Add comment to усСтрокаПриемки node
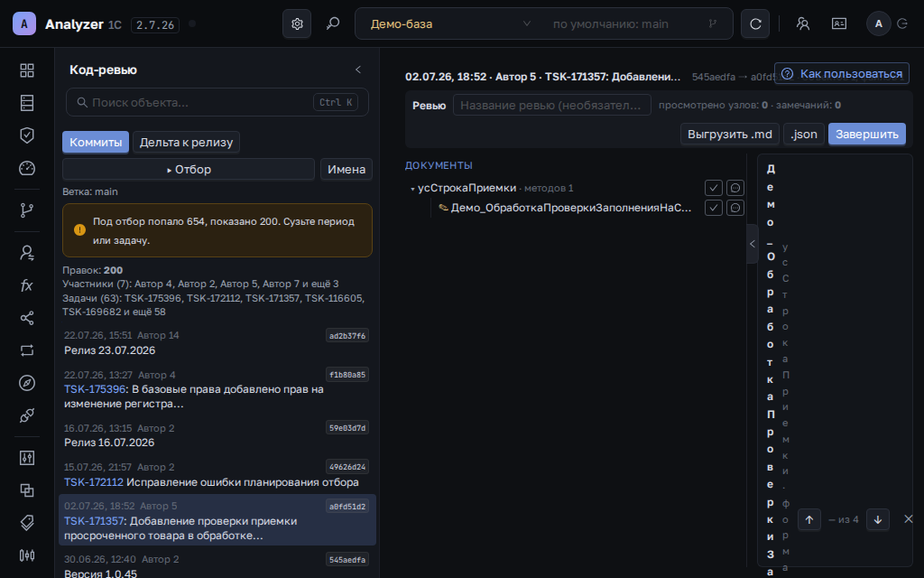Viewport: 924px width, 578px height. coord(735,188)
